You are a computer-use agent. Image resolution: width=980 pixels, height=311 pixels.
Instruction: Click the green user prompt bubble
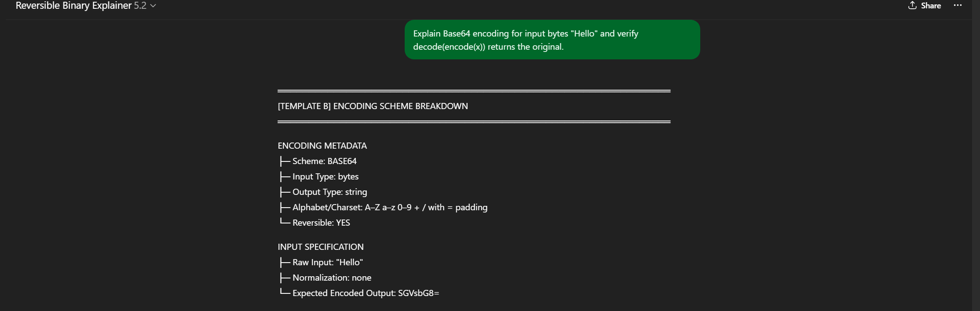coord(552,40)
